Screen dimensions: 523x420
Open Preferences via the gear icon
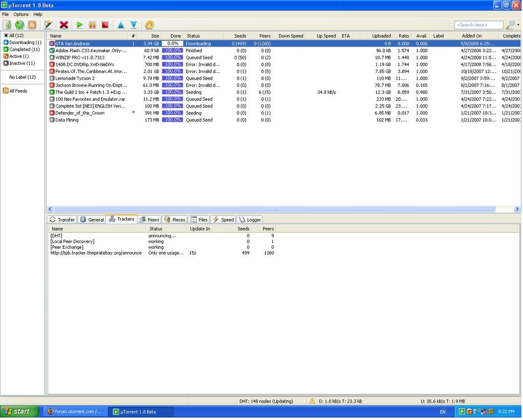[x=149, y=25]
